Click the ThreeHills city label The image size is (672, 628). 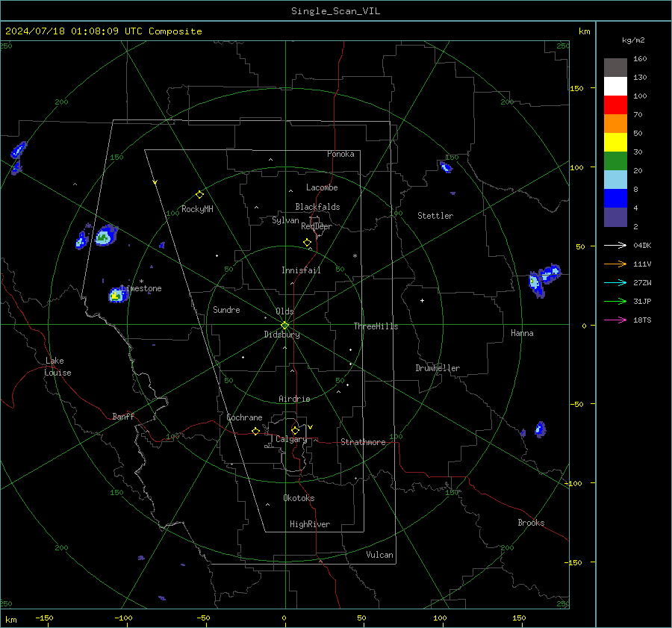tap(376, 326)
